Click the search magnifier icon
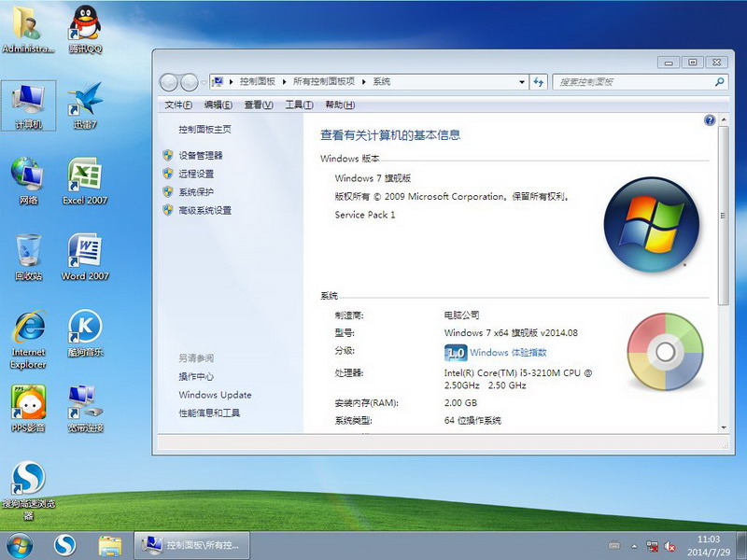 pyautogui.click(x=719, y=82)
